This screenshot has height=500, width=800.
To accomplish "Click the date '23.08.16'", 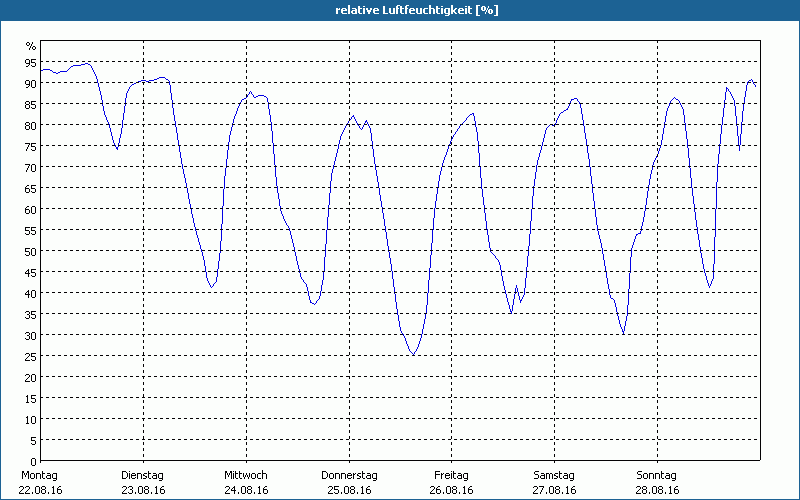I will (143, 490).
